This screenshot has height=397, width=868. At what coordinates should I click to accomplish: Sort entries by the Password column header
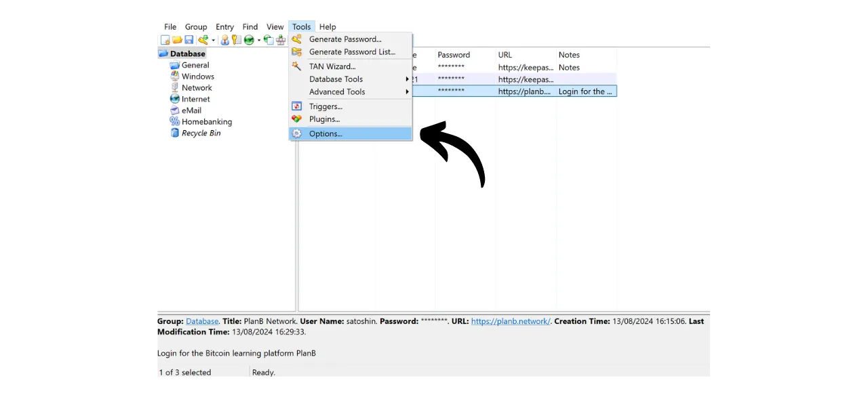click(x=454, y=55)
